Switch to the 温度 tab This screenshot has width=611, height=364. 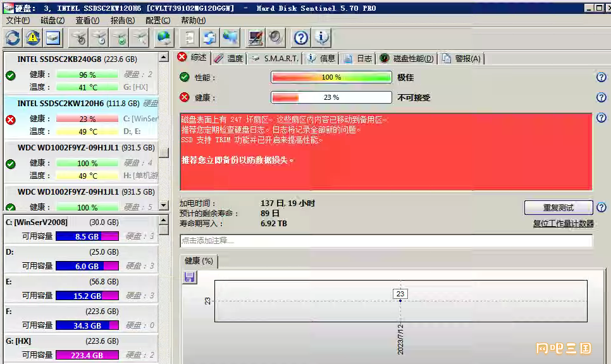click(229, 58)
